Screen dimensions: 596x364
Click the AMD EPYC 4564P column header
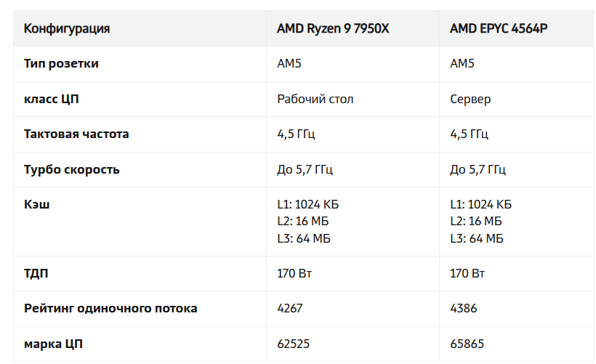click(499, 29)
